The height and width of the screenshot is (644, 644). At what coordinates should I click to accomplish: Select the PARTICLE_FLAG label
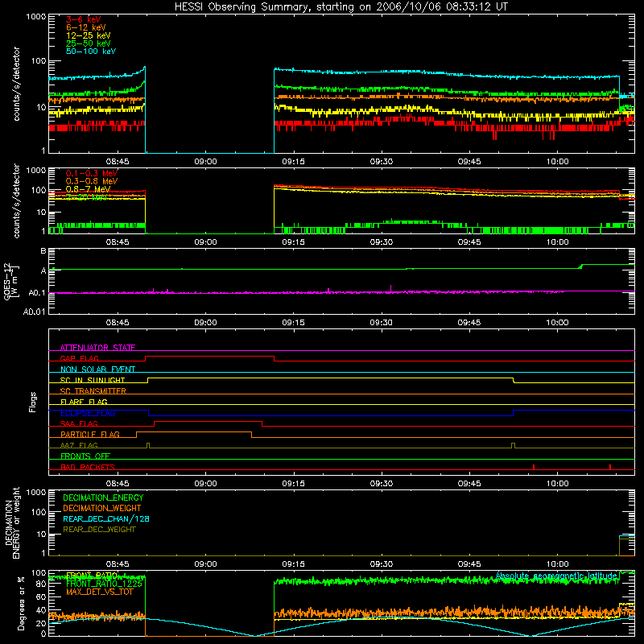[x=90, y=434]
